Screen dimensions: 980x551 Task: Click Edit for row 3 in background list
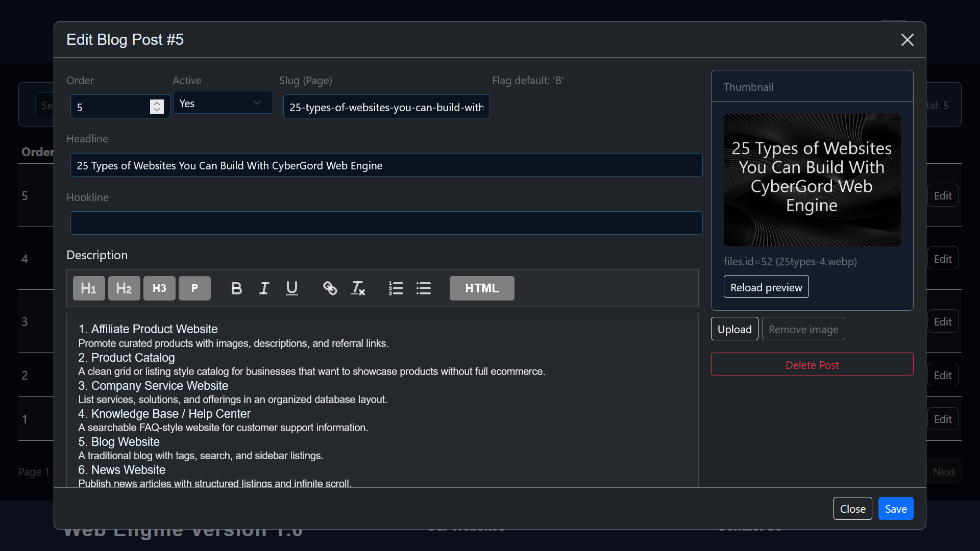(943, 321)
